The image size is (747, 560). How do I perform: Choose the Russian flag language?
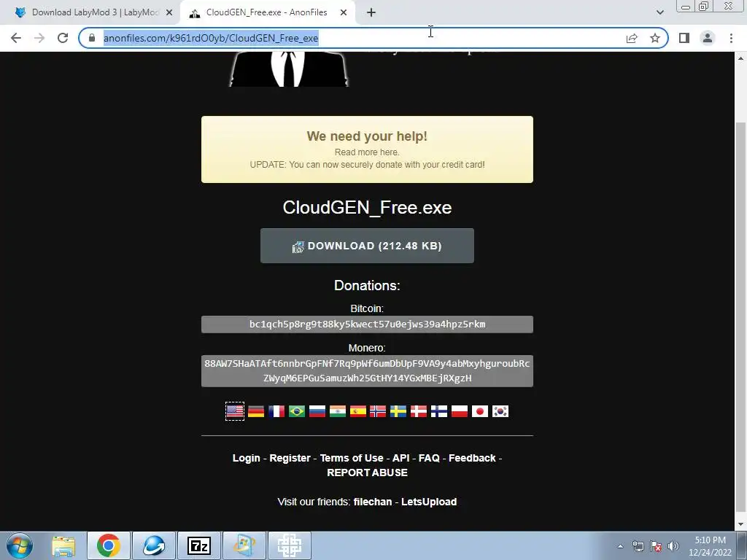[x=317, y=411]
